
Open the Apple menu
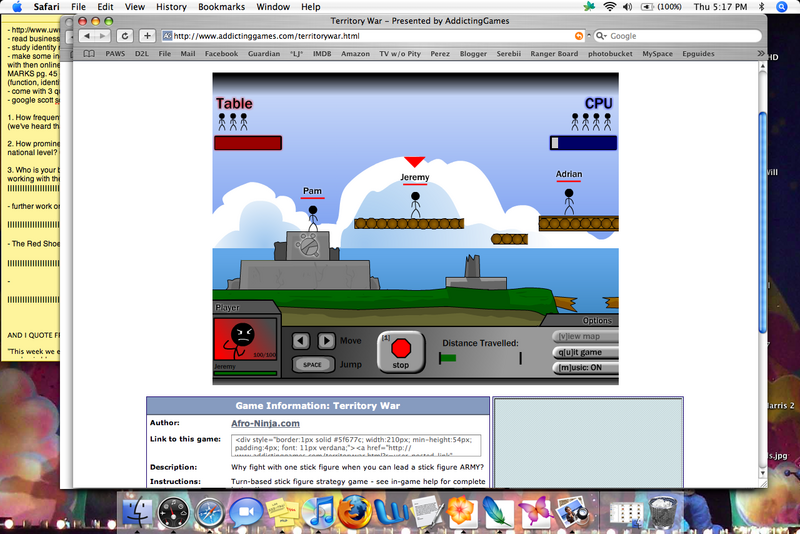(x=17, y=7)
